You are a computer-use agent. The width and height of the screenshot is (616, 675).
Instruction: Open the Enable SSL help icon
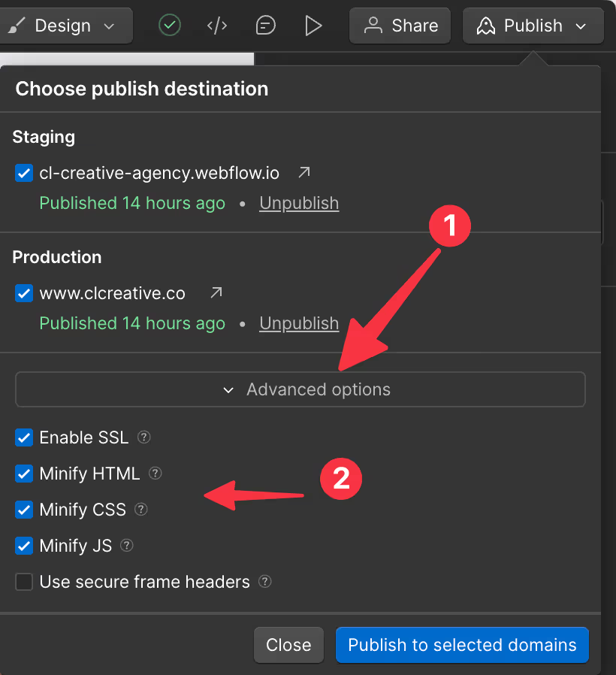click(143, 437)
